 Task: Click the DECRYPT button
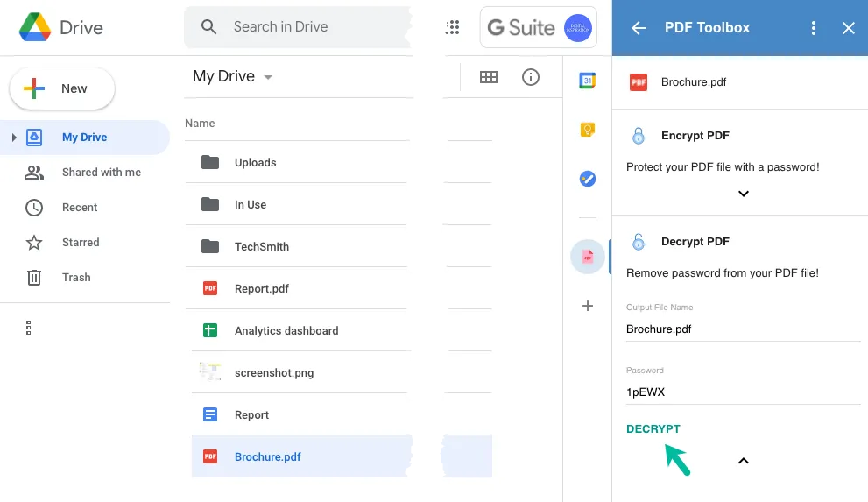pyautogui.click(x=653, y=429)
